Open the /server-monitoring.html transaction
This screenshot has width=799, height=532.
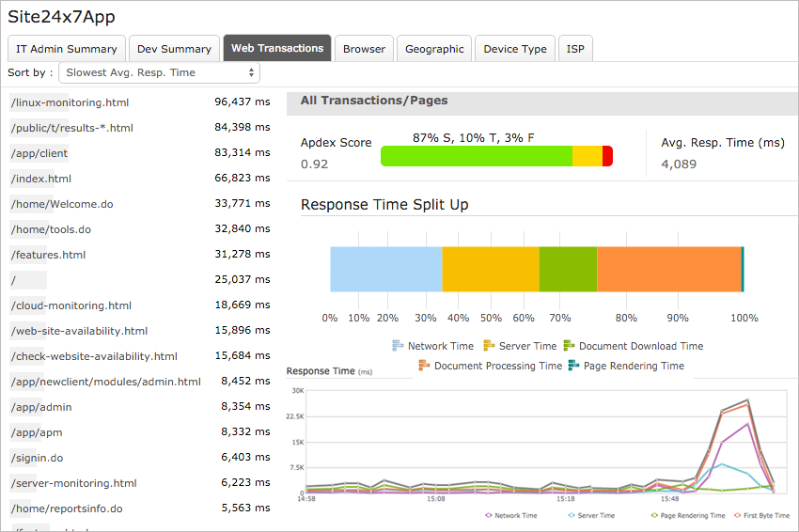tap(74, 483)
